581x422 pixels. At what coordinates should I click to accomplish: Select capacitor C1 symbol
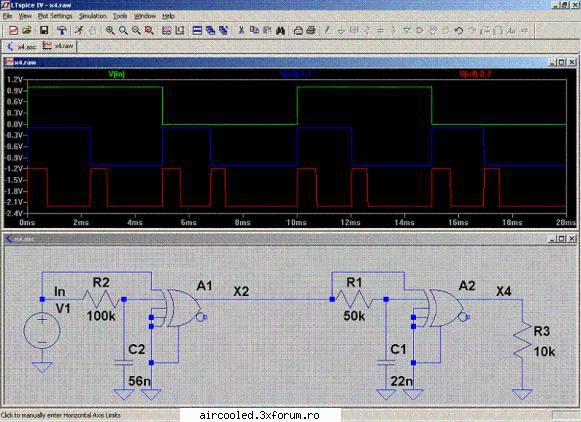(386, 362)
